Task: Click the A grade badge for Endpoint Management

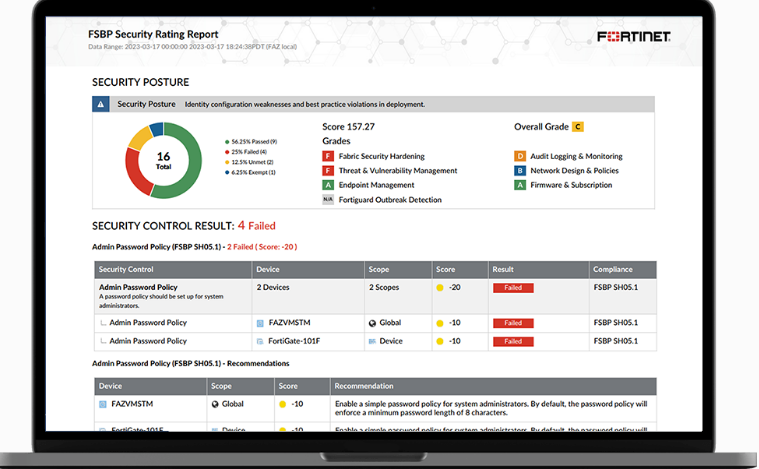Action: [328, 185]
